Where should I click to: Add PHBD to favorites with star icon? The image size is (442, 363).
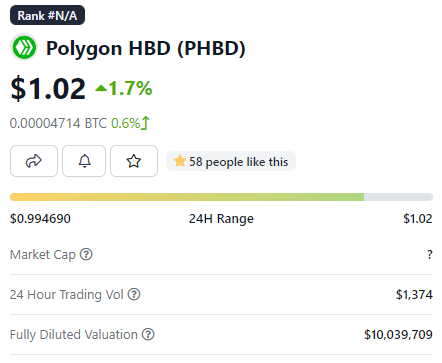[x=134, y=161]
